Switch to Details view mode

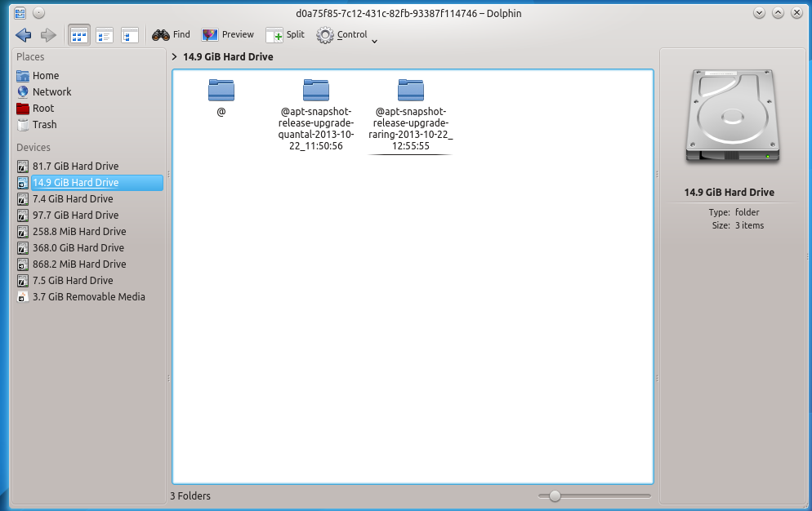[x=129, y=35]
